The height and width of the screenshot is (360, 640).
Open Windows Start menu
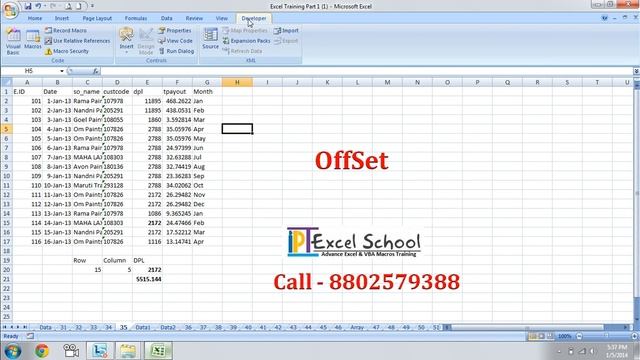click(x=12, y=351)
